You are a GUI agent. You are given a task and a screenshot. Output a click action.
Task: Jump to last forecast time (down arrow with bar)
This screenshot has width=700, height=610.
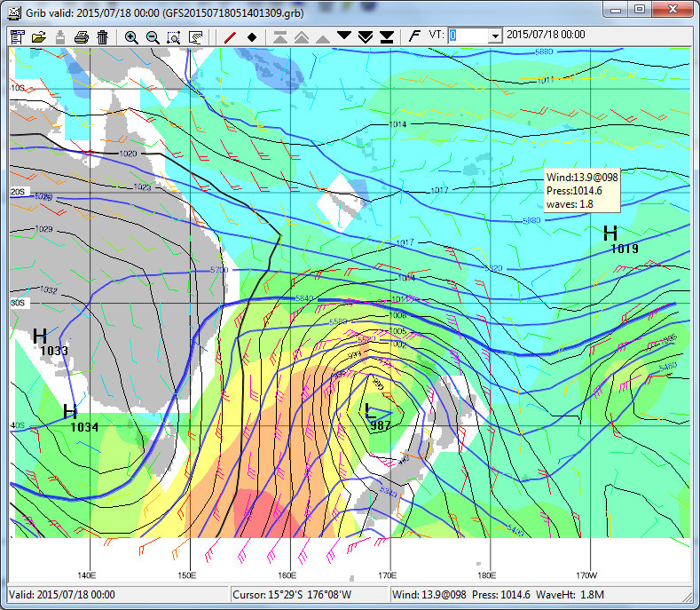(387, 37)
